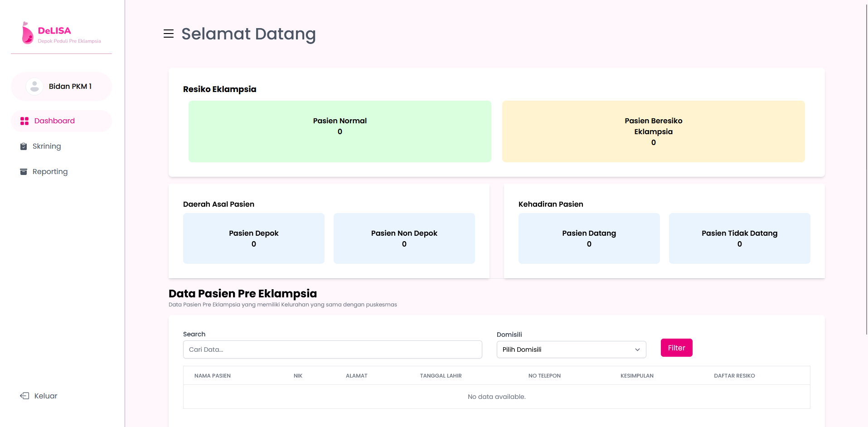The image size is (868, 427).
Task: Click the DeLISA logo
Action: pos(62,33)
